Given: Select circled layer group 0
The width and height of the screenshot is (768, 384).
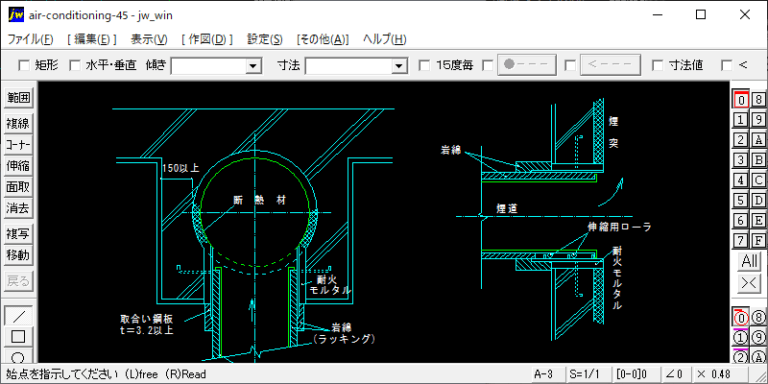Looking at the screenshot, I should pyautogui.click(x=741, y=317).
